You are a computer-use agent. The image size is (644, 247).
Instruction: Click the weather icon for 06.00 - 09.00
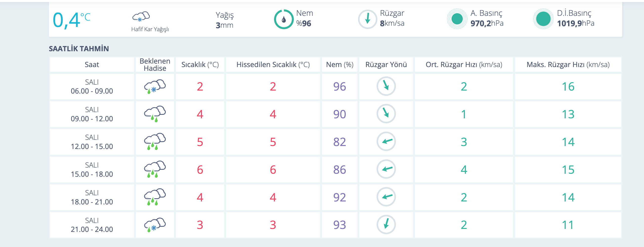coord(155,86)
